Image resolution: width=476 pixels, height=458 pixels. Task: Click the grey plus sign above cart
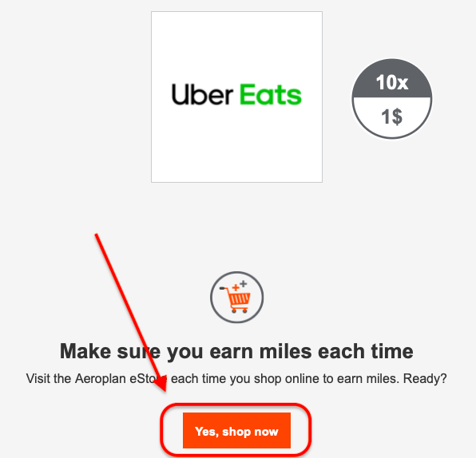tap(244, 284)
